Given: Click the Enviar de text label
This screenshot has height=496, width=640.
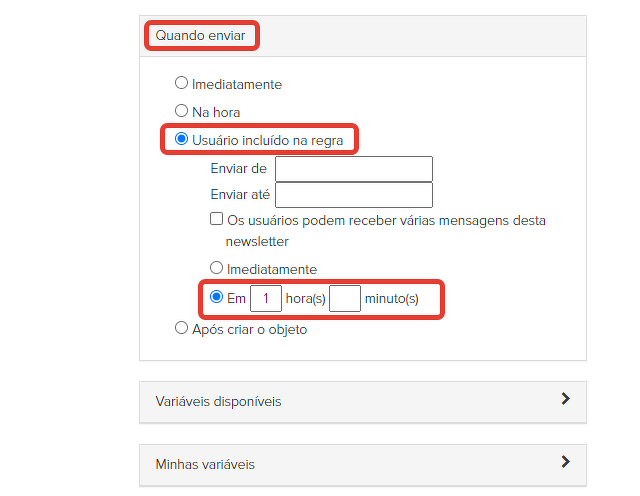Looking at the screenshot, I should [x=238, y=169].
